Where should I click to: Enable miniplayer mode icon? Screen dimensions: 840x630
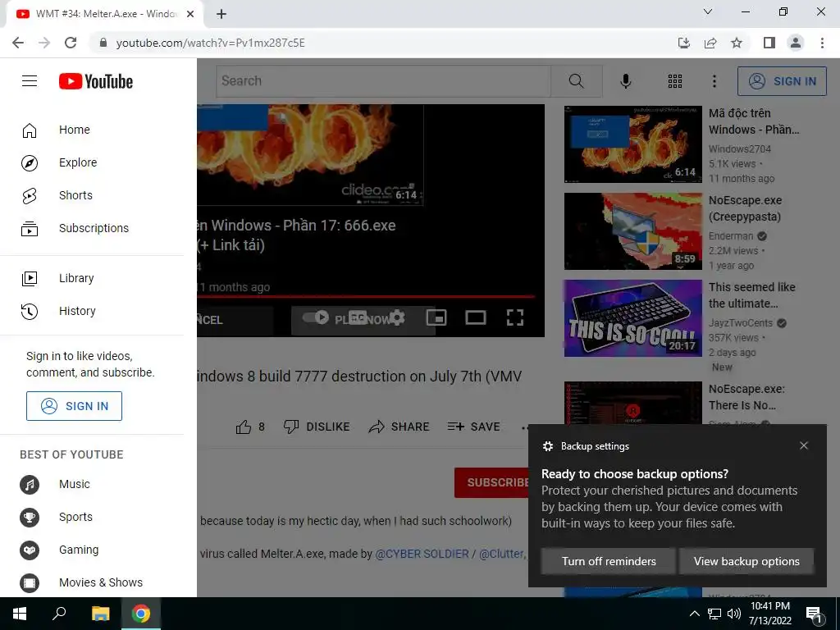pyautogui.click(x=436, y=317)
